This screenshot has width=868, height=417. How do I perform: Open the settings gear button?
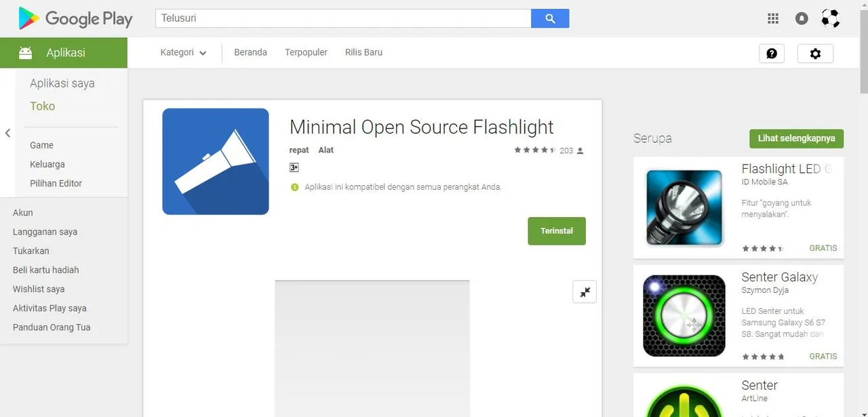pyautogui.click(x=815, y=54)
